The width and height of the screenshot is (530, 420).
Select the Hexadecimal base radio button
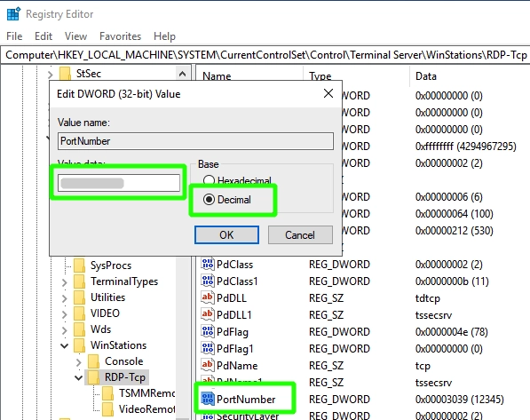click(210, 180)
